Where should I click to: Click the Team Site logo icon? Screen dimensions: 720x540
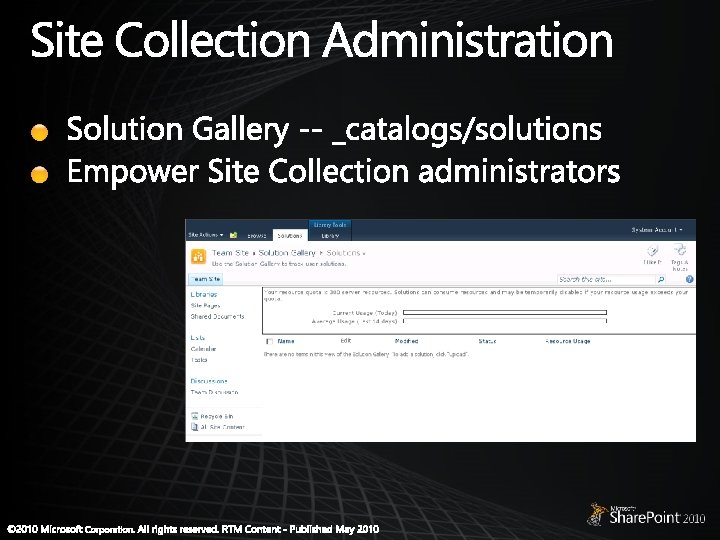(x=198, y=257)
